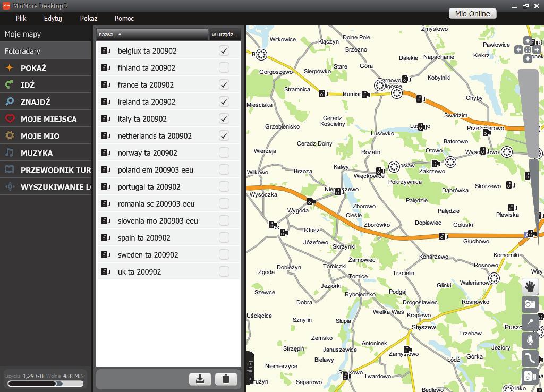Enable the finland ta 200902 checkbox
The height and width of the screenshot is (392, 544).
coord(224,67)
